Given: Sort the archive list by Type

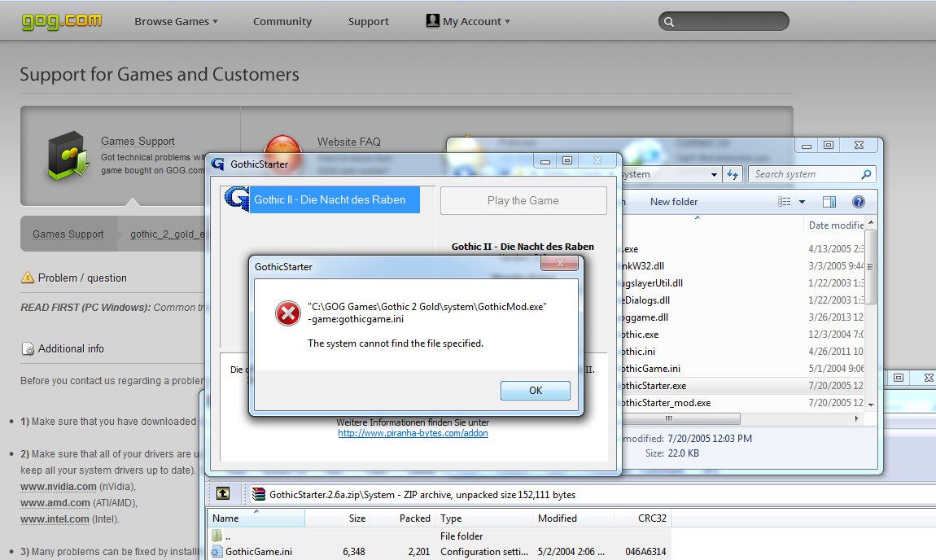Looking at the screenshot, I should click(x=483, y=518).
